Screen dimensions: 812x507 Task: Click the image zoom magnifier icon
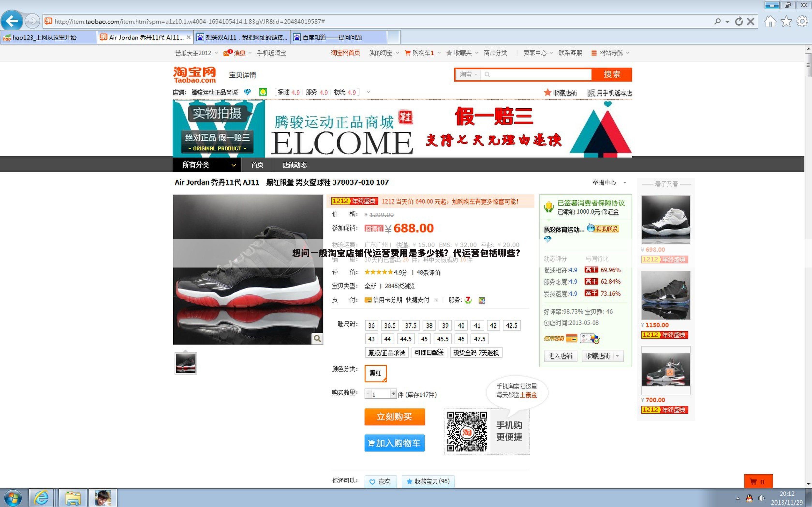click(x=317, y=338)
